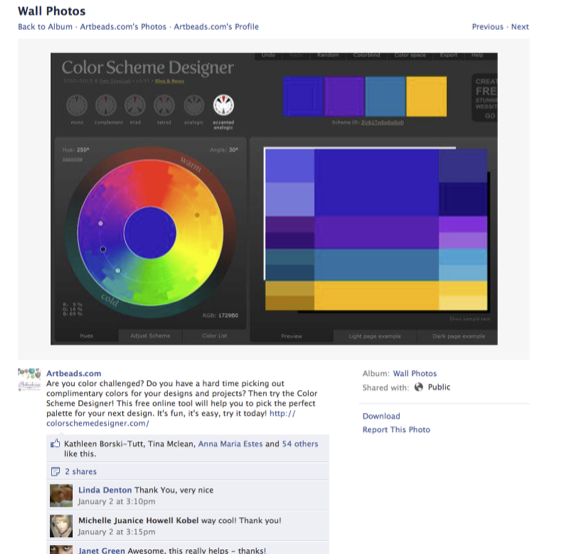
Task: Switch to the Color List tab
Action: tap(215, 336)
